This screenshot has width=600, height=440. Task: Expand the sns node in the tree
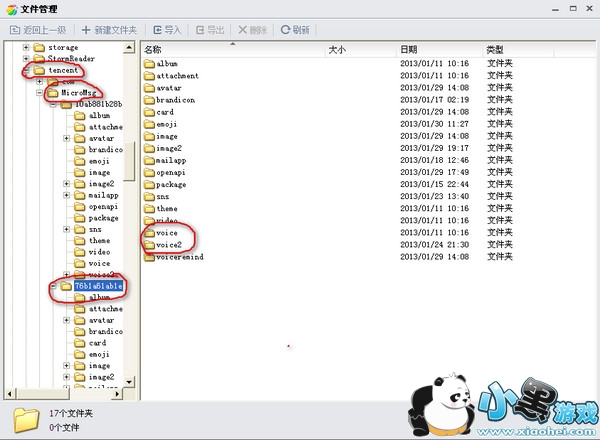point(67,229)
